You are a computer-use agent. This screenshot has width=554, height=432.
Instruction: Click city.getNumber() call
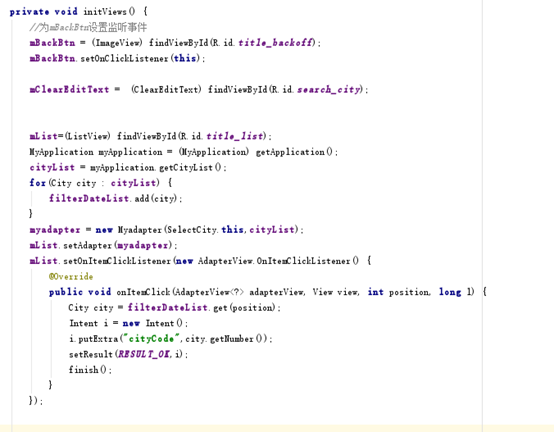tap(226, 338)
